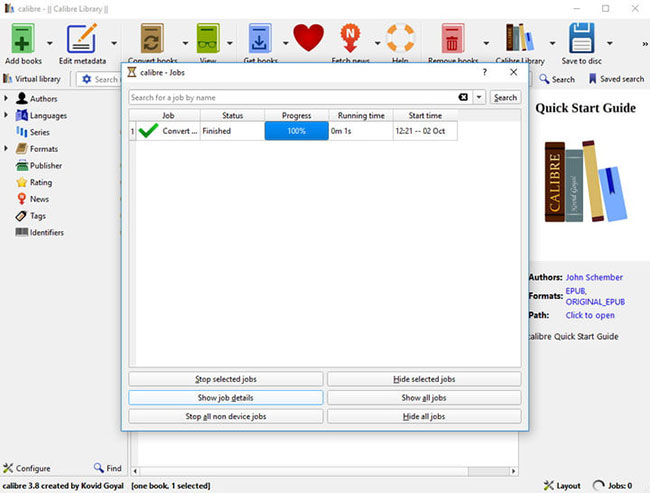Click the green checkmark on the Convert job
Viewport: 650px width, 493px height.
click(148, 131)
